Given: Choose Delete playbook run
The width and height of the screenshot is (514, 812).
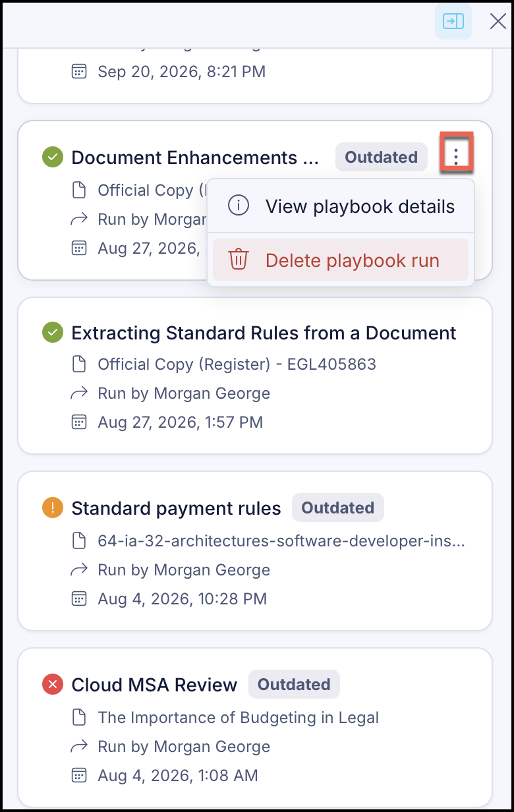Looking at the screenshot, I should [341, 260].
